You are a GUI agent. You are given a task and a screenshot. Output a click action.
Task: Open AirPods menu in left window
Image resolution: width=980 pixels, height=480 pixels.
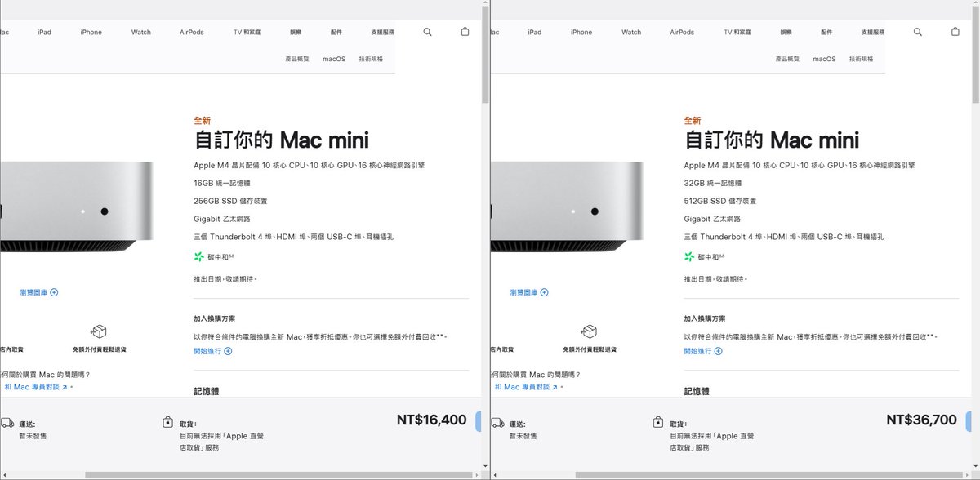coord(192,32)
